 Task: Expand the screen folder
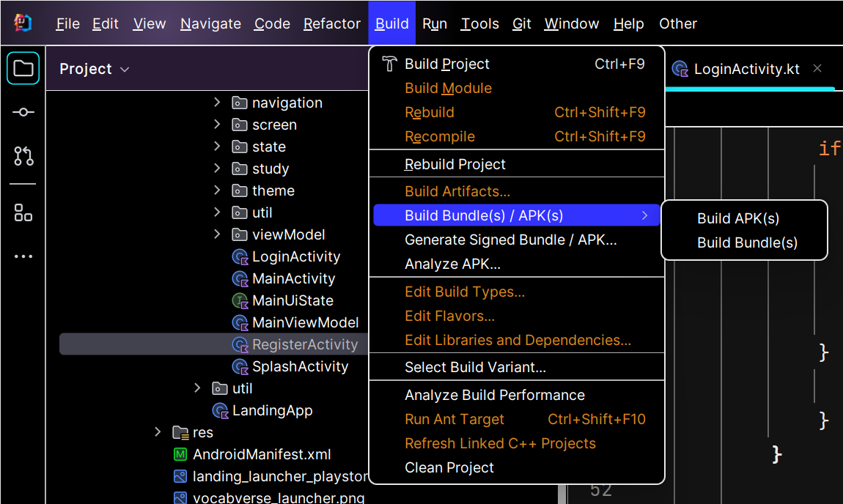click(217, 124)
